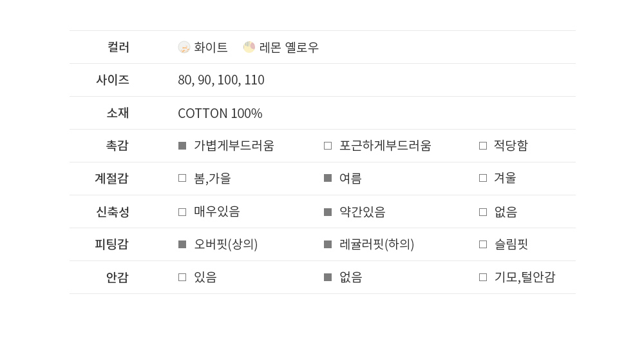The width and height of the screenshot is (644, 343).
Task: Check the 기모,털안감 checkbox
Action: 483,277
